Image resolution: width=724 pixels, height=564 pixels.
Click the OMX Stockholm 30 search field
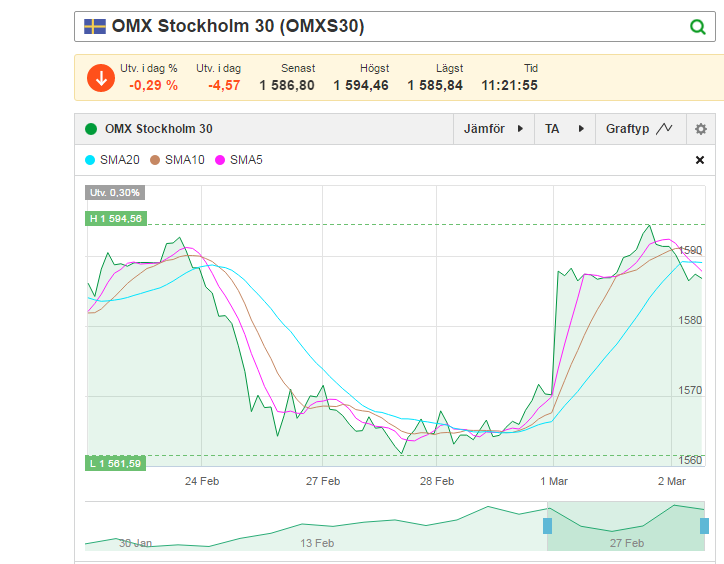(x=395, y=27)
